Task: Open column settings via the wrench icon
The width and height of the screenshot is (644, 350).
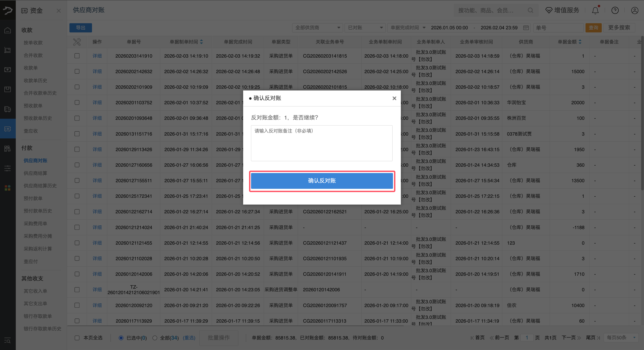Action: tap(77, 42)
